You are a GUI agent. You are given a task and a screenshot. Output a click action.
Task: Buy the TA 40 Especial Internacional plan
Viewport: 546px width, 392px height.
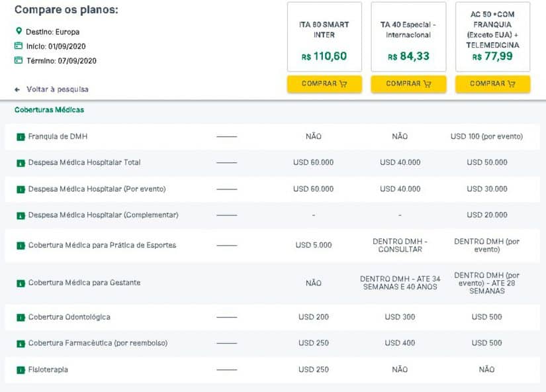408,84
